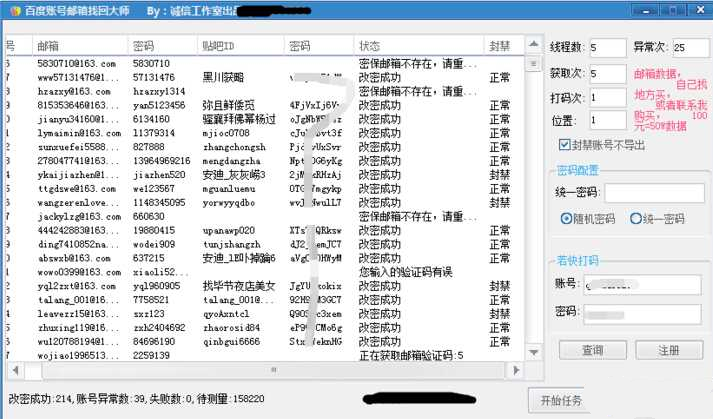The width and height of the screenshot is (713, 419).
Task: Click 贴吧ID cell qinbgui6666
Action: [231, 342]
